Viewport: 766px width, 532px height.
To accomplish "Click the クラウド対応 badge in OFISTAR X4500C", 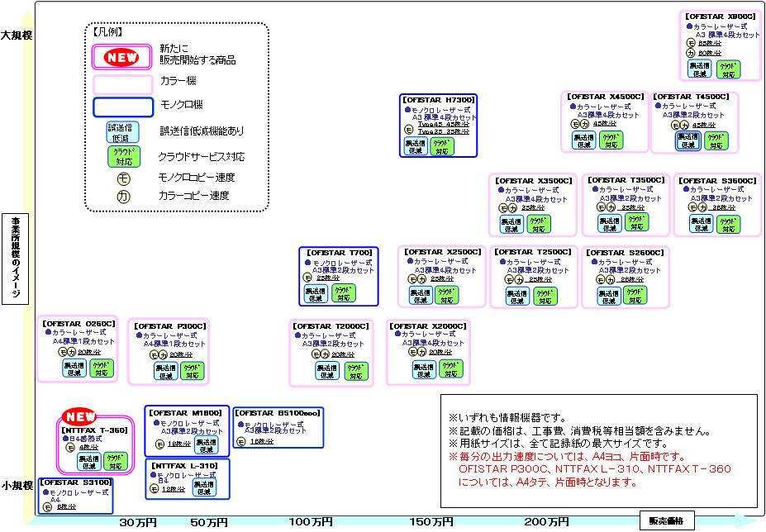I will 611,140.
